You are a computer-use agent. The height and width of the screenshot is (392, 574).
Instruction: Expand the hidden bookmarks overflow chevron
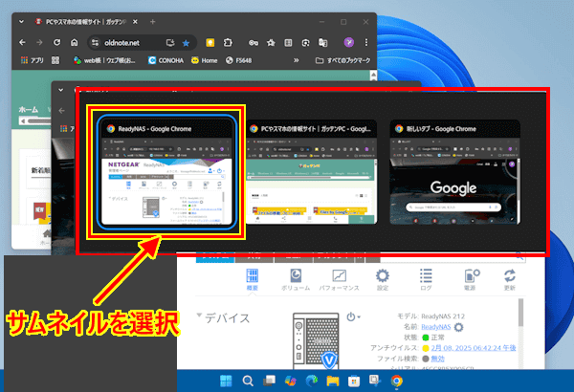[297, 60]
